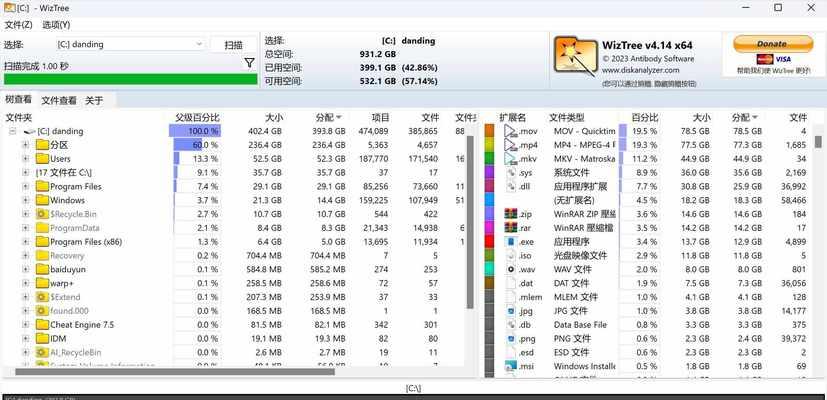
Task: Click the Windows folder icon
Action: pos(42,200)
